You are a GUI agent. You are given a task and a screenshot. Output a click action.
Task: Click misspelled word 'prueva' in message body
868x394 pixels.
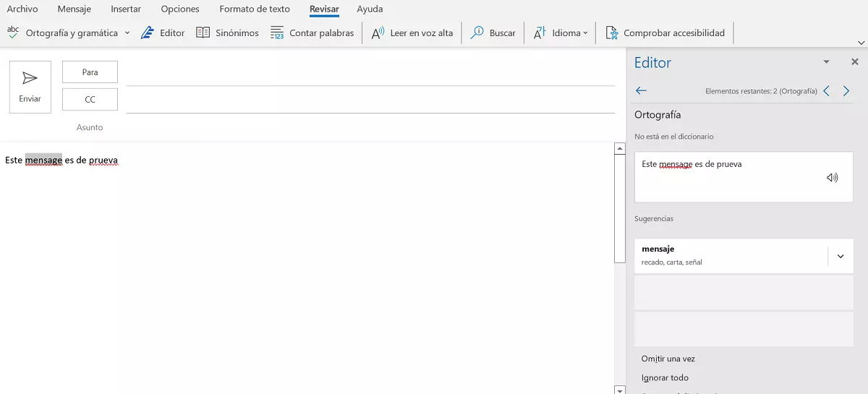point(103,160)
